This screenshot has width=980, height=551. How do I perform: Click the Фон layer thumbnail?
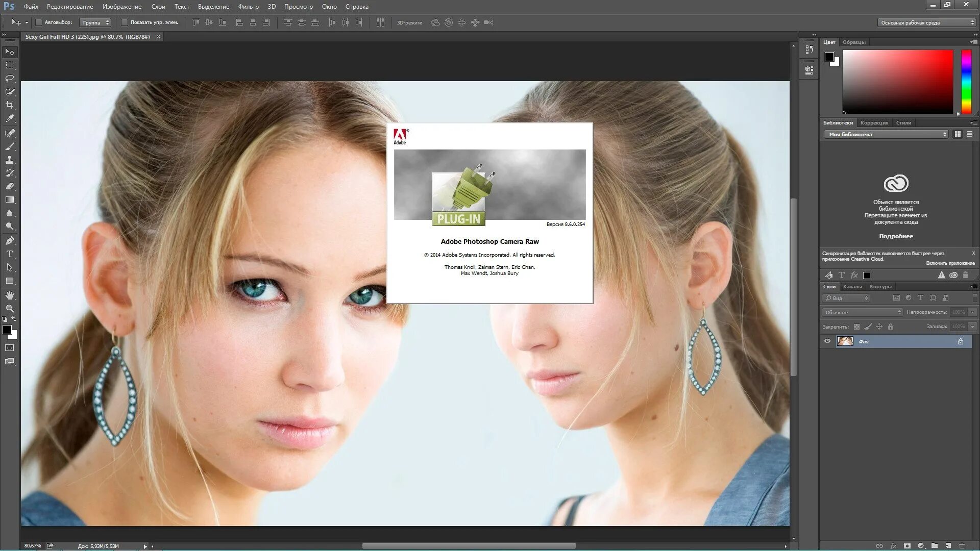(x=845, y=341)
